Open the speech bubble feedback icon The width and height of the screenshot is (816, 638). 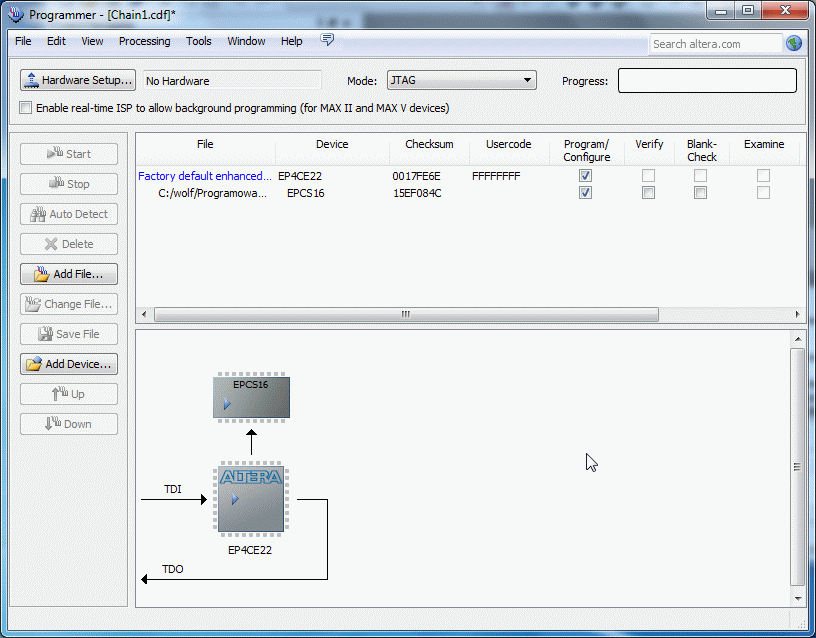[x=327, y=41]
